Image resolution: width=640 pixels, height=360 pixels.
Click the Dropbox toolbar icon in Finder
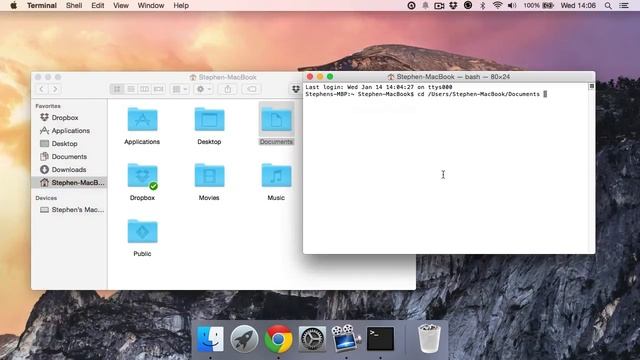pyautogui.click(x=296, y=89)
